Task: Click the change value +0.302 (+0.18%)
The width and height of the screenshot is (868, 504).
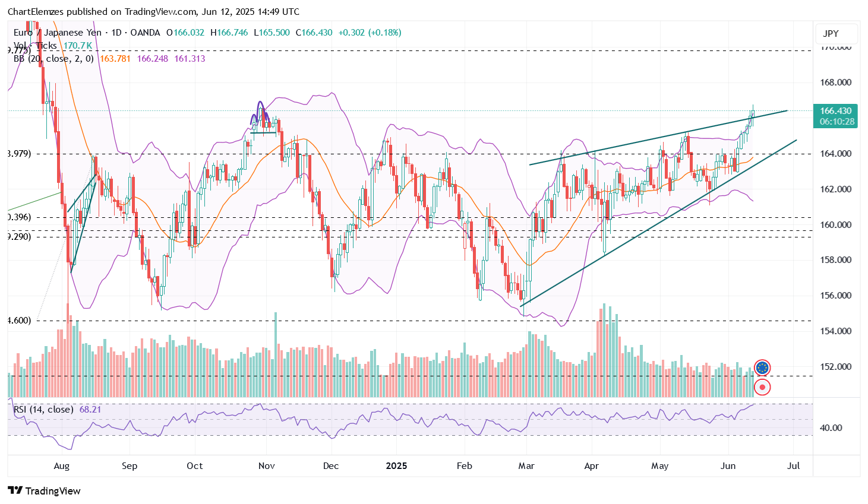Action: tap(370, 33)
